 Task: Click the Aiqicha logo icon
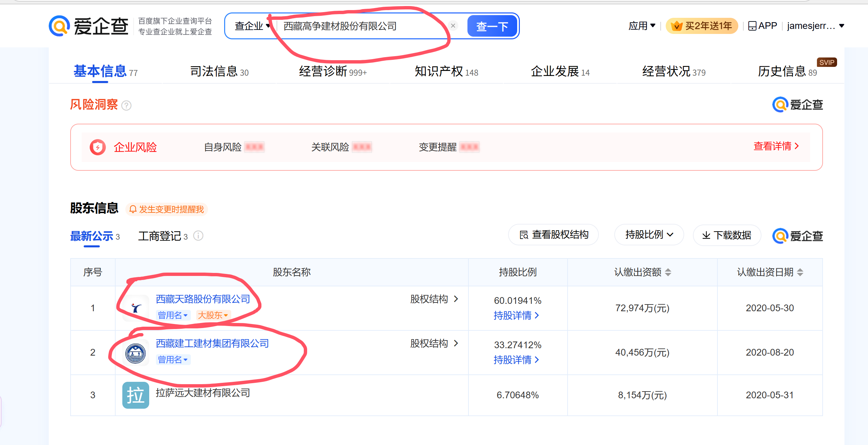[x=59, y=26]
